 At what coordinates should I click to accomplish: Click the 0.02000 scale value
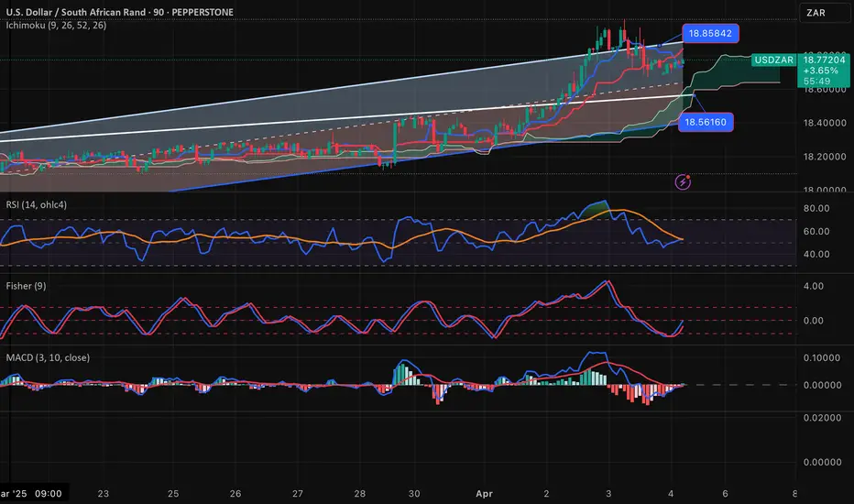[x=822, y=418]
